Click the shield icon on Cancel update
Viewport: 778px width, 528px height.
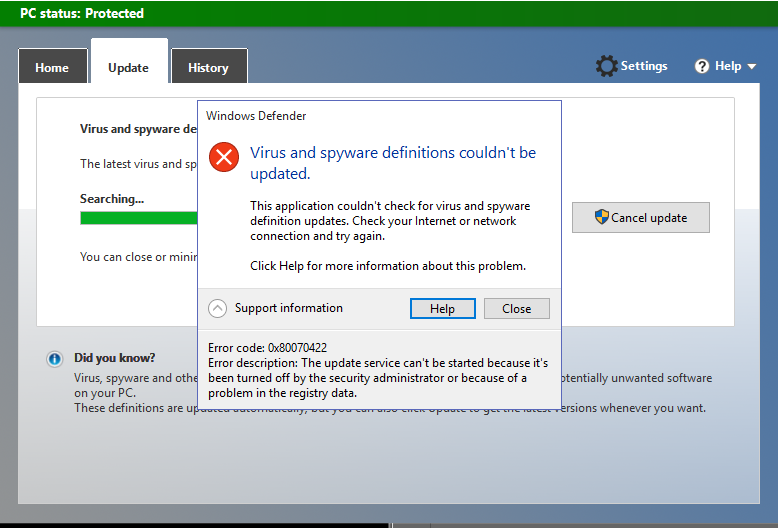tap(601, 217)
